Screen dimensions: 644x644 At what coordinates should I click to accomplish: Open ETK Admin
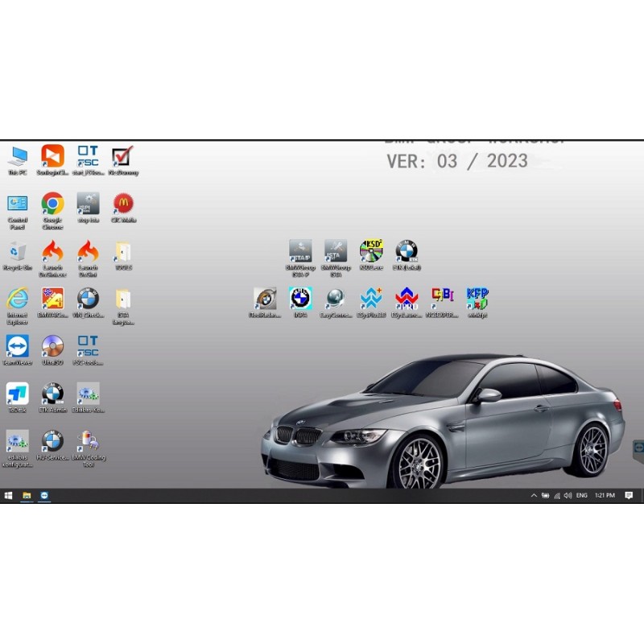click(x=52, y=394)
